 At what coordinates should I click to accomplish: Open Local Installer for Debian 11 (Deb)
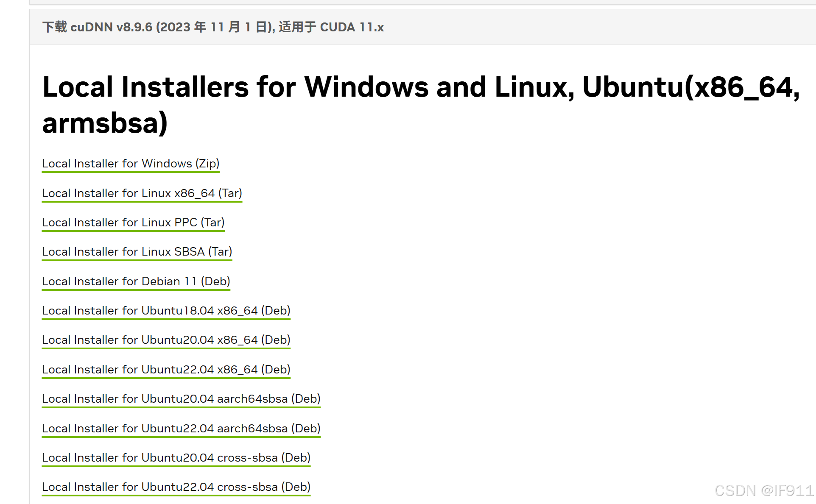(136, 281)
